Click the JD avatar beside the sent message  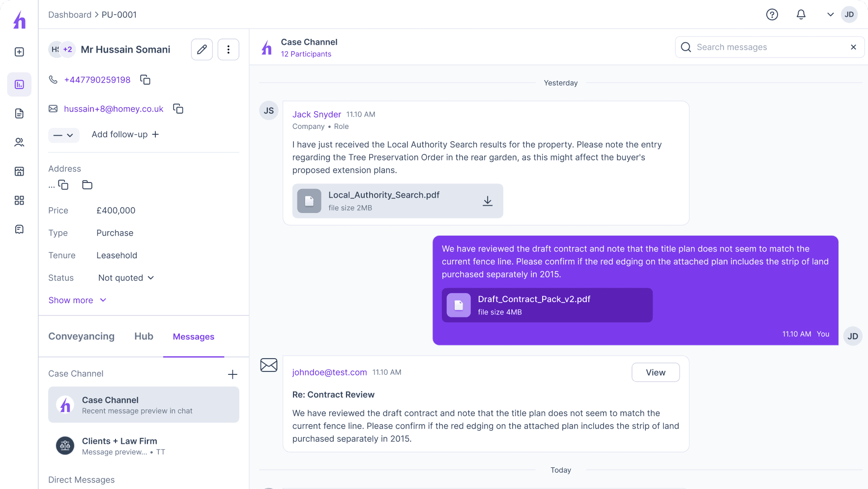pos(853,336)
